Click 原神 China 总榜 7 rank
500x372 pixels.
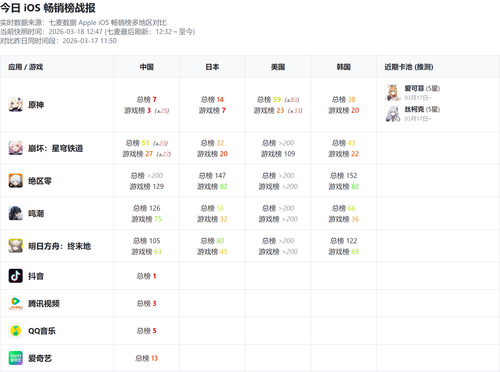[147, 99]
